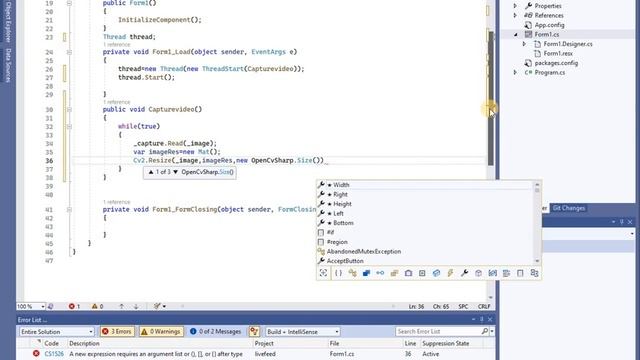Collapse the Form1.cs node
Image resolution: width=640 pixels, height=360 pixels.
[515, 34]
